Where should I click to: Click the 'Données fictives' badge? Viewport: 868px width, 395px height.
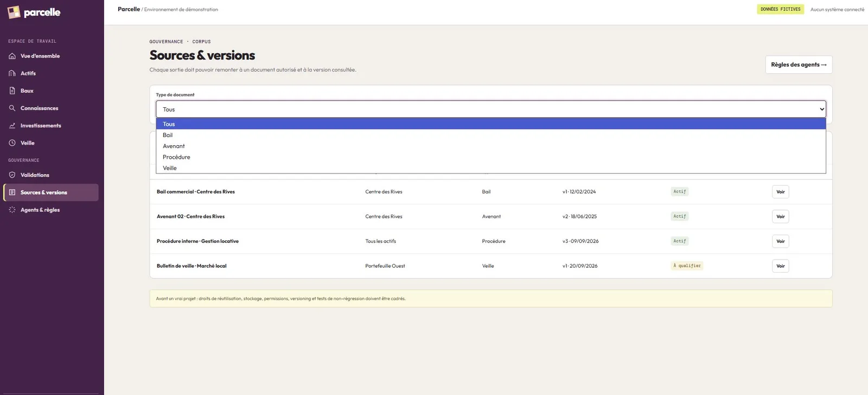click(780, 9)
